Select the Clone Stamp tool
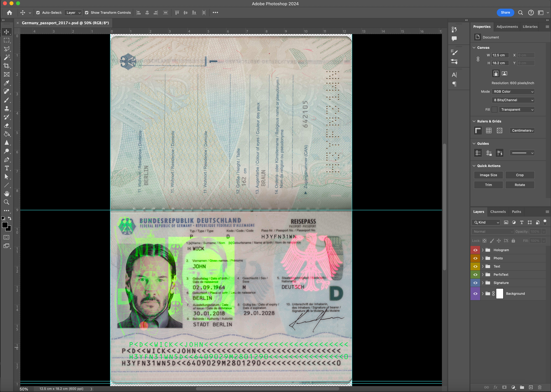This screenshot has height=392, width=551. [7, 109]
